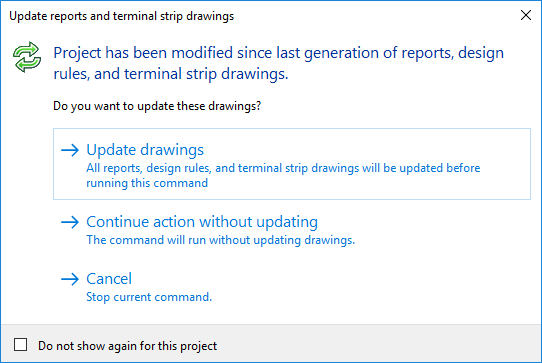Image resolution: width=542 pixels, height=363 pixels.
Task: Click the 'Stop current command.' description
Action: [149, 297]
